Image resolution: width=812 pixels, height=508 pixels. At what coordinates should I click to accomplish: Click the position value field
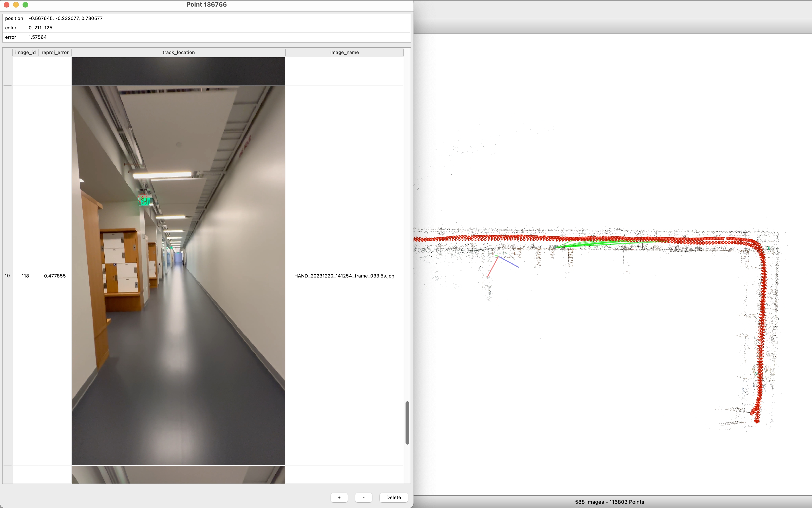tap(66, 18)
